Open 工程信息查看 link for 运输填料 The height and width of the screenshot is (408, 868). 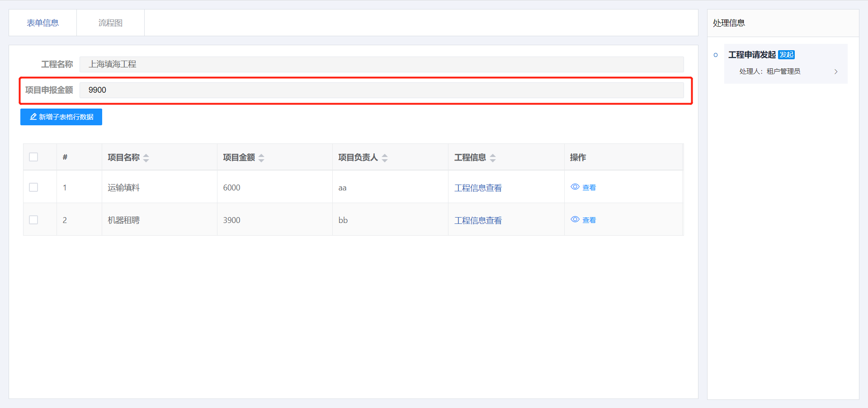478,188
